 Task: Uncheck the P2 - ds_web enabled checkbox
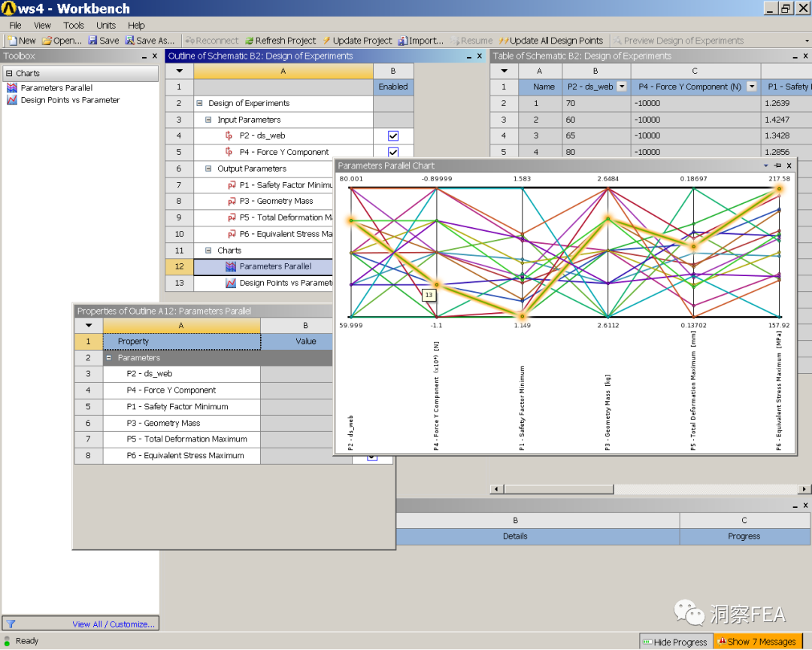(392, 136)
